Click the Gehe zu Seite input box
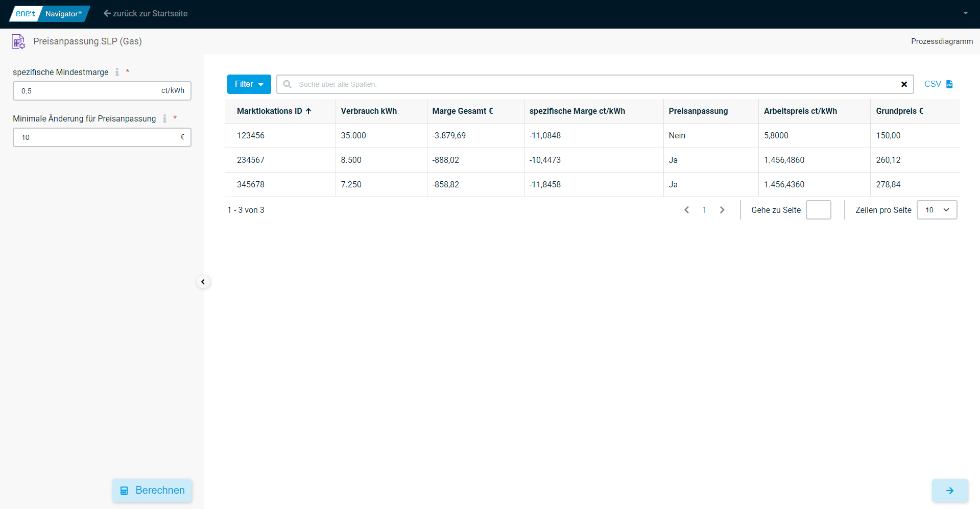 click(818, 210)
